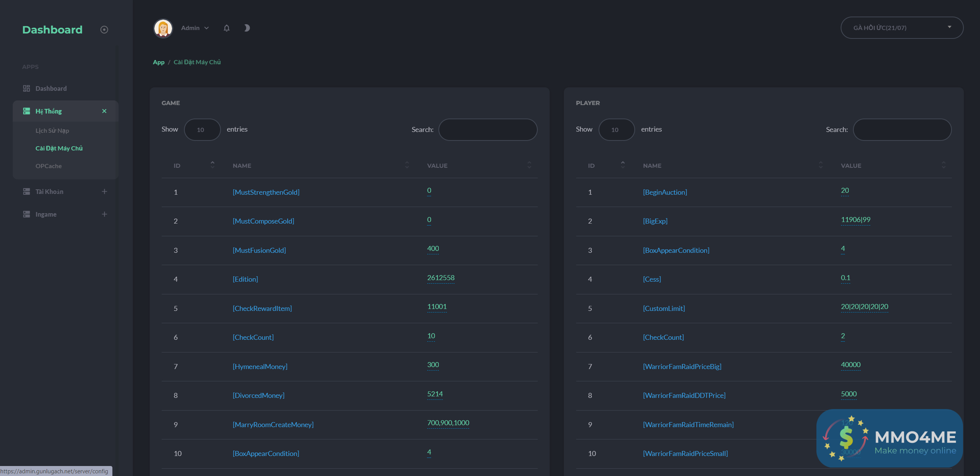
Task: Open GAME table entries count dropdown
Action: point(202,130)
